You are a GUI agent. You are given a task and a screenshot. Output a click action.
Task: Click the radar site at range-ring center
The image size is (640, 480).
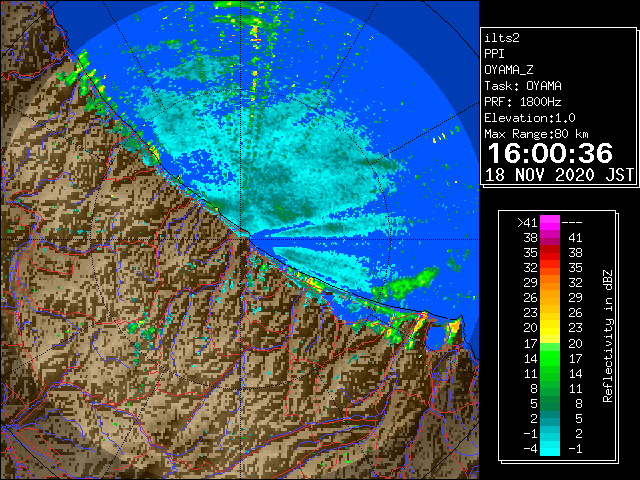point(241,239)
